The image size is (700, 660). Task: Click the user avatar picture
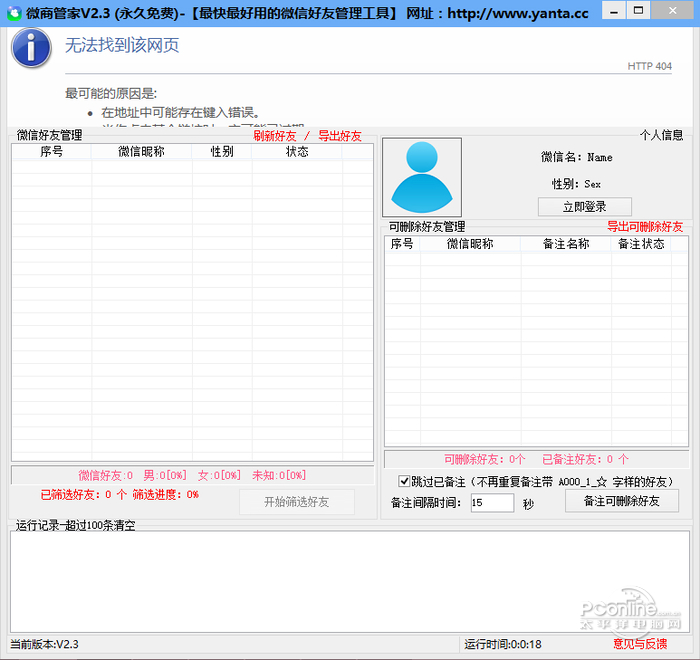pyautogui.click(x=422, y=177)
